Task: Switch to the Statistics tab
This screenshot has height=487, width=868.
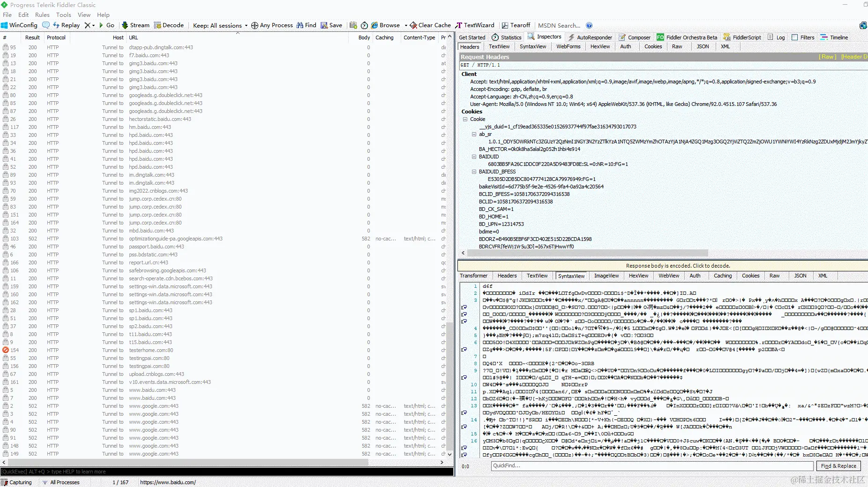Action: 507,37
